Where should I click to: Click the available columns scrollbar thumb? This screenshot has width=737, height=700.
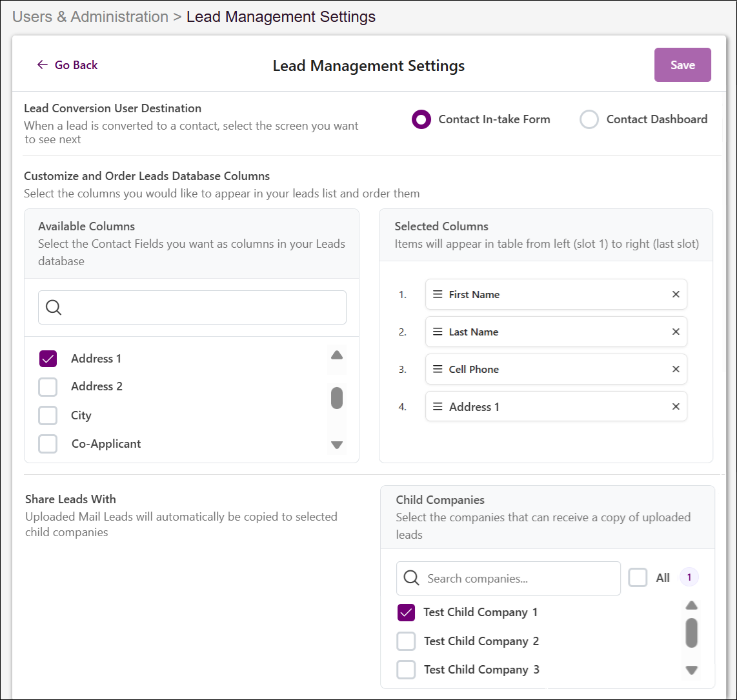coord(336,398)
